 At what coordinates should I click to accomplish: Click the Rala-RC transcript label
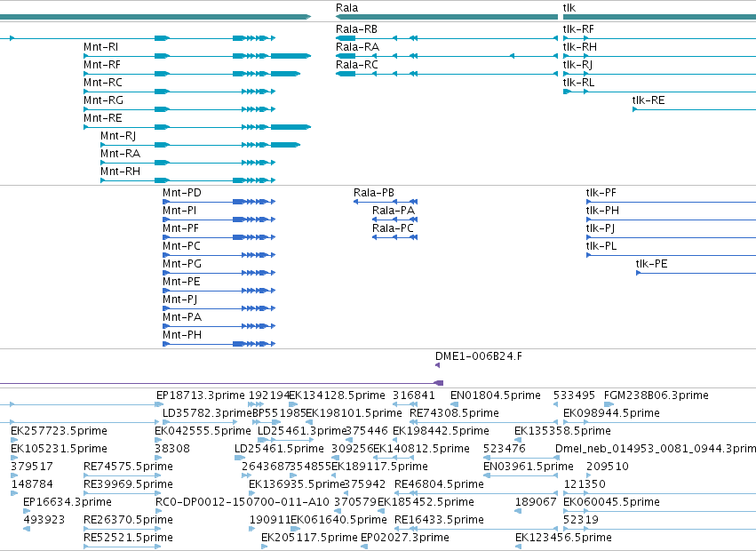pos(357,65)
